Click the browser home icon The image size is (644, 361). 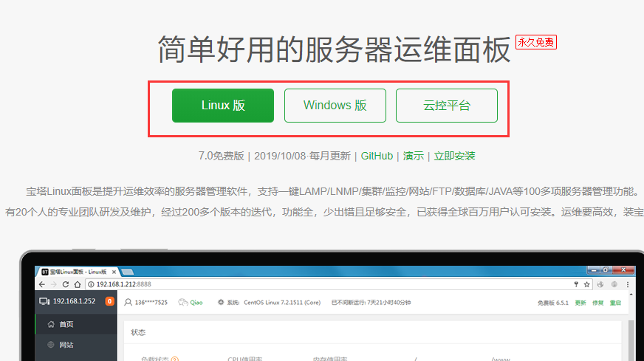[x=78, y=284]
